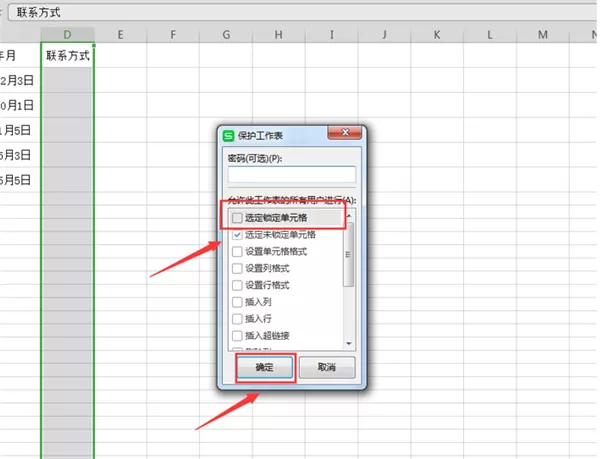Tick the 设置单元格格式 checkbox
600x459 pixels.
pos(237,252)
